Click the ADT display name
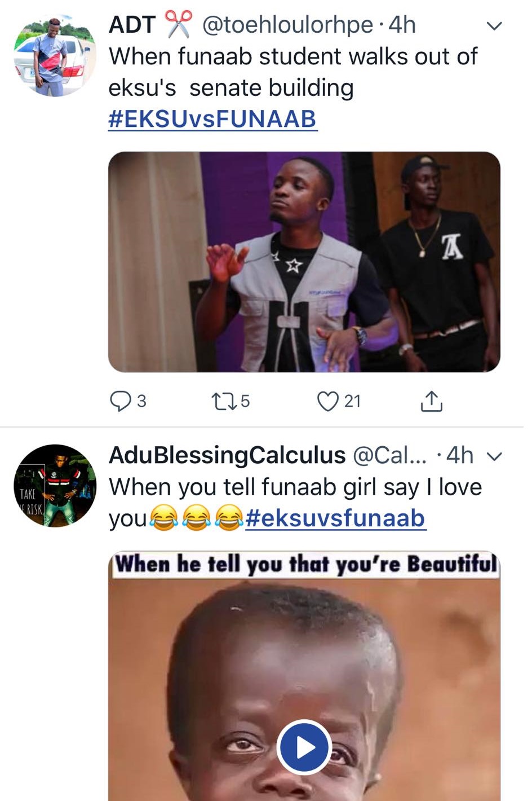This screenshot has height=801, width=532. coord(132,25)
